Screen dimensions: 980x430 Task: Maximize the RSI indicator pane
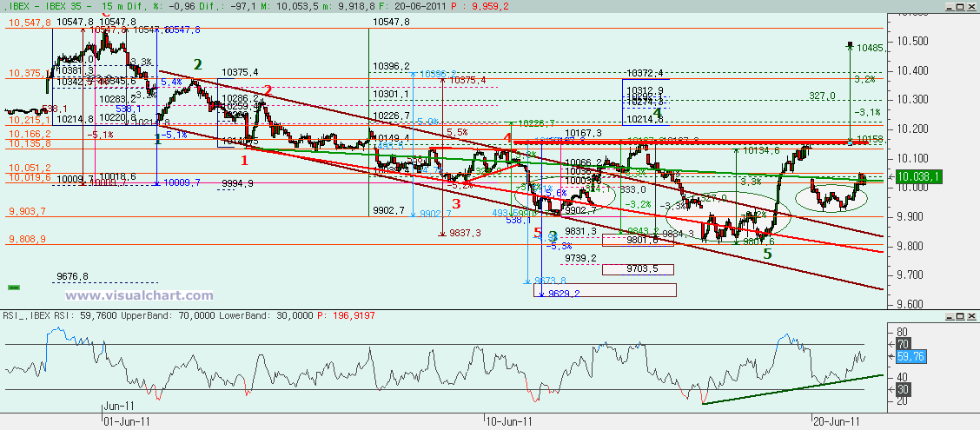tap(961, 316)
